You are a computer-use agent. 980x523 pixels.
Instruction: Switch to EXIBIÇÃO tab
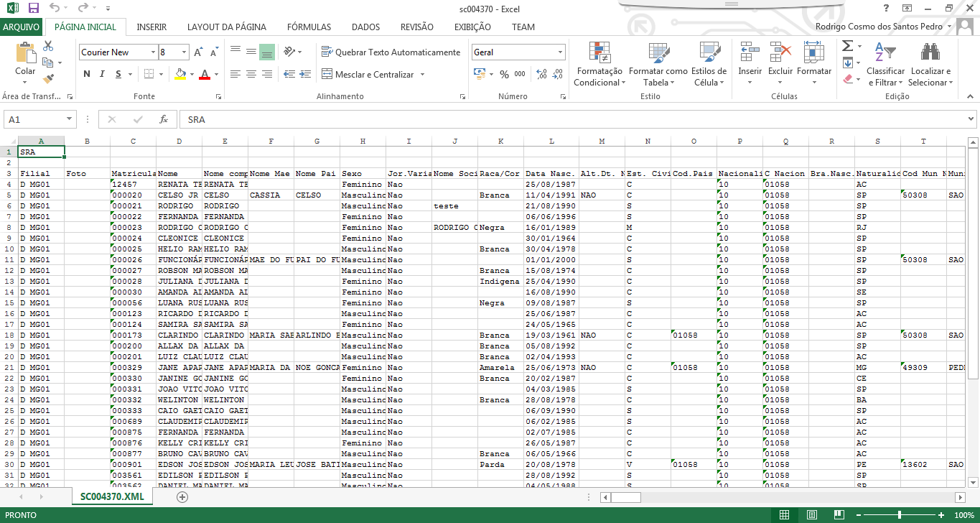click(x=472, y=27)
